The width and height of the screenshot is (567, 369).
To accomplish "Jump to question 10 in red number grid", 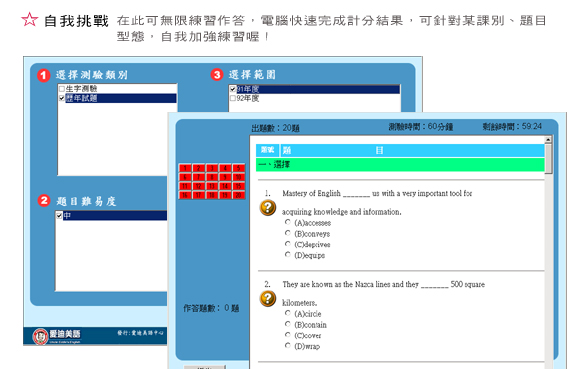I will [238, 177].
